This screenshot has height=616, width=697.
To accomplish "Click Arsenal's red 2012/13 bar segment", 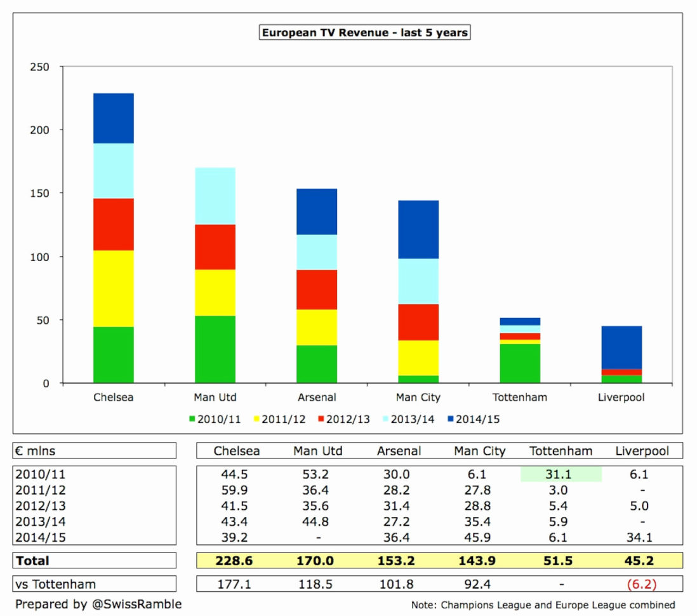I will coord(317,290).
